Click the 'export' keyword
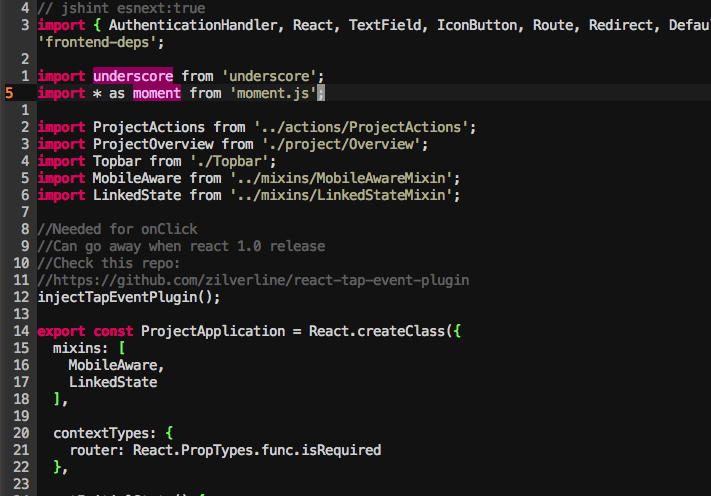Viewport: 711px width, 496px height. pos(61,331)
